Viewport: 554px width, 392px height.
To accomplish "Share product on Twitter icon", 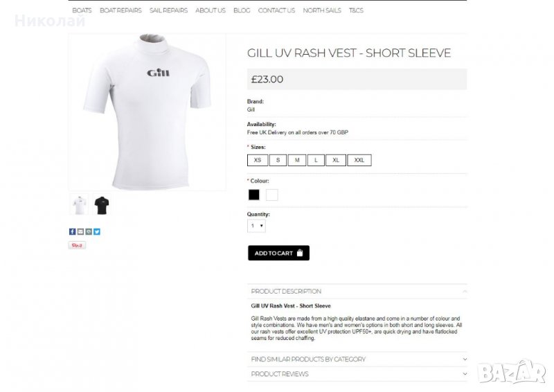I will click(x=97, y=231).
